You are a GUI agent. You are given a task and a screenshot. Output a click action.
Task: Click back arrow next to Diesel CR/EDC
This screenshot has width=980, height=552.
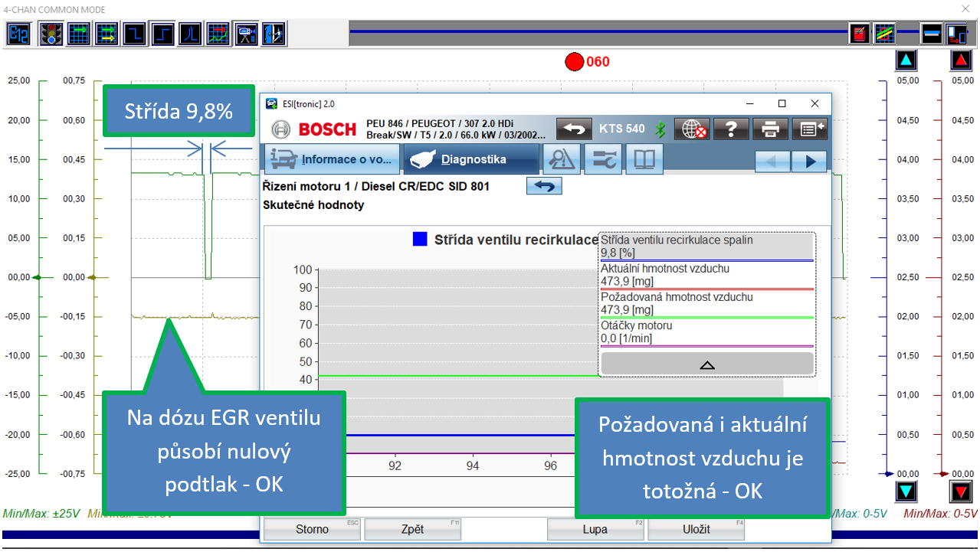tap(544, 186)
